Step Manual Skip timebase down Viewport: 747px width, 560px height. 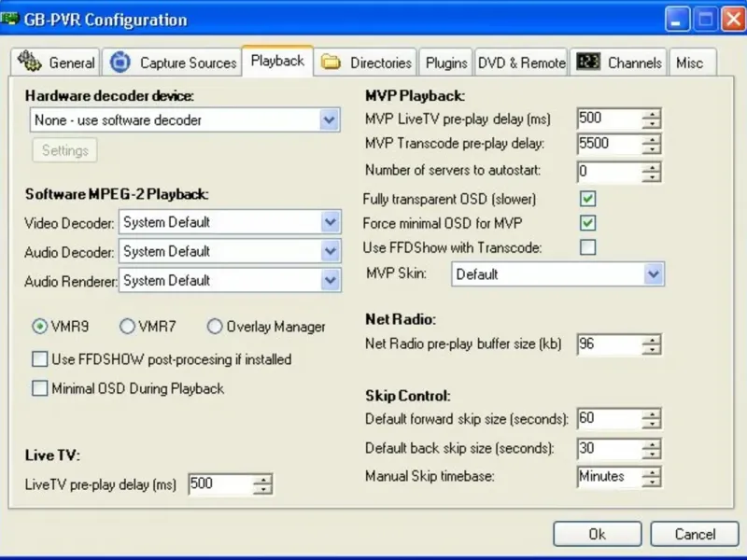point(651,483)
